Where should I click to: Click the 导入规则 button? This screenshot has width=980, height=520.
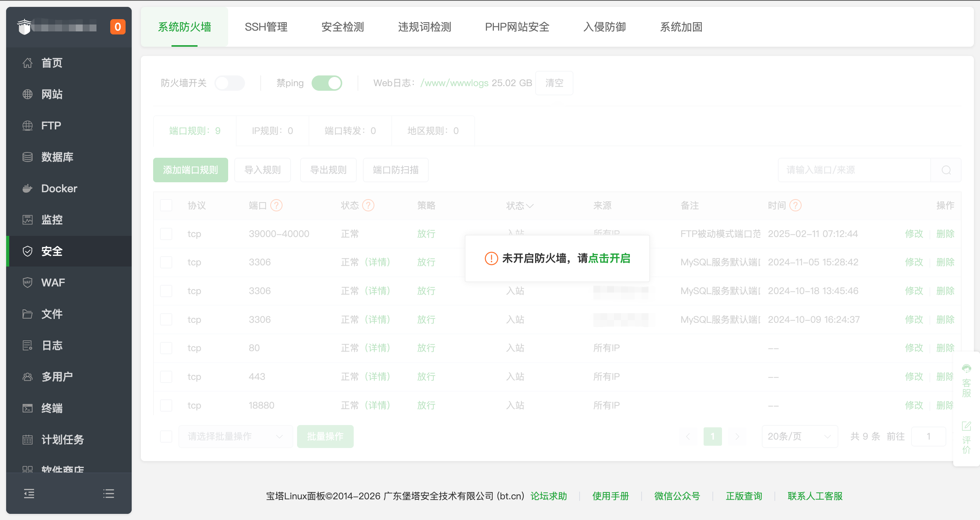point(263,170)
